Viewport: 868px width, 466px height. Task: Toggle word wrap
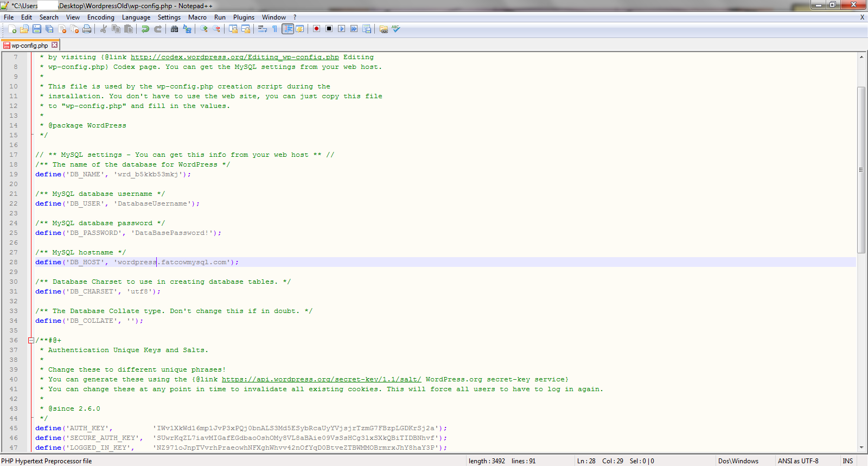pyautogui.click(x=263, y=29)
